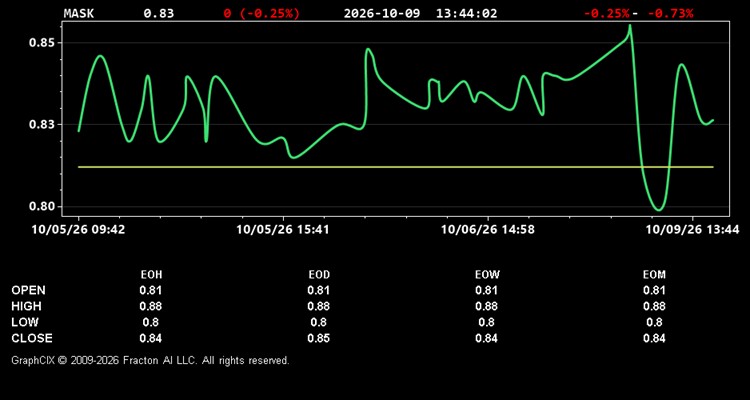Click the 10/05/26 15:41 x-axis label
The width and height of the screenshot is (750, 400).
click(283, 230)
